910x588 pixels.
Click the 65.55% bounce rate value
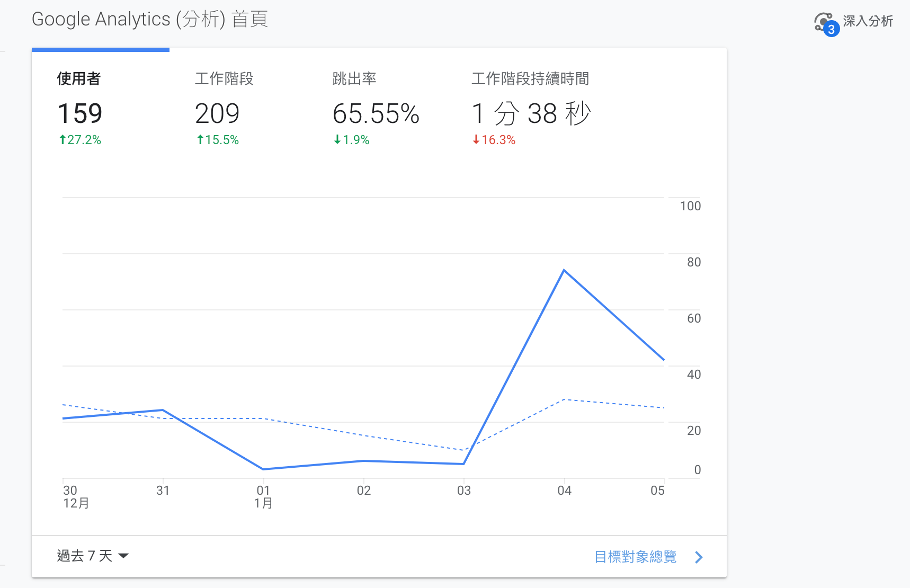pyautogui.click(x=376, y=113)
